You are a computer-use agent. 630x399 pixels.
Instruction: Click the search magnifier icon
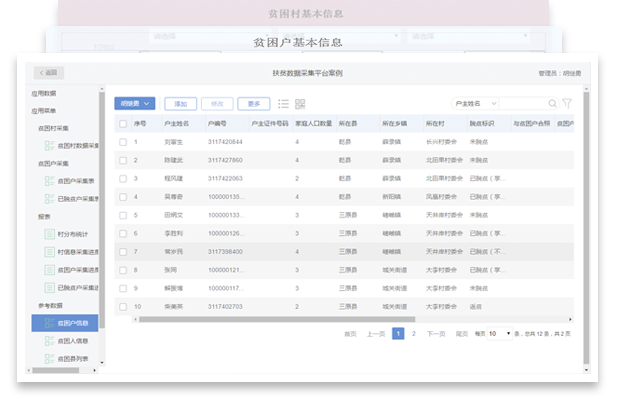pos(552,104)
